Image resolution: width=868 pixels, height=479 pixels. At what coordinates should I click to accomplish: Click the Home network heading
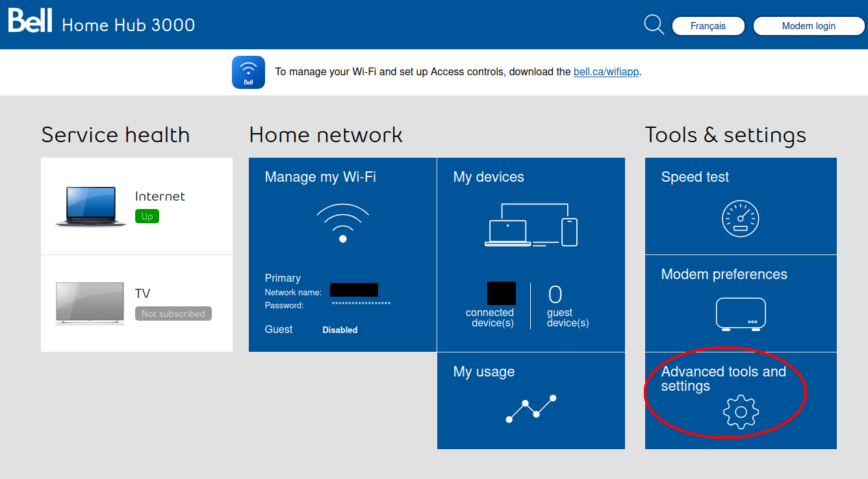326,135
